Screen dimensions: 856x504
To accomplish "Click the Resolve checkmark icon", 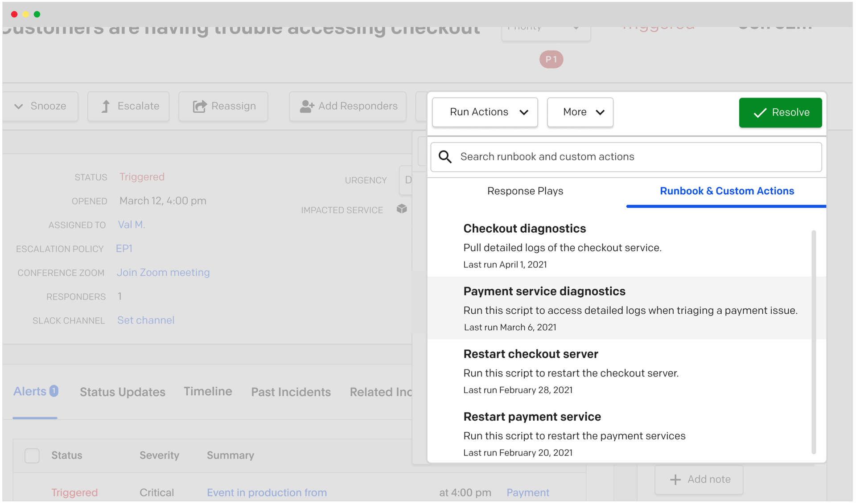I will pos(760,113).
